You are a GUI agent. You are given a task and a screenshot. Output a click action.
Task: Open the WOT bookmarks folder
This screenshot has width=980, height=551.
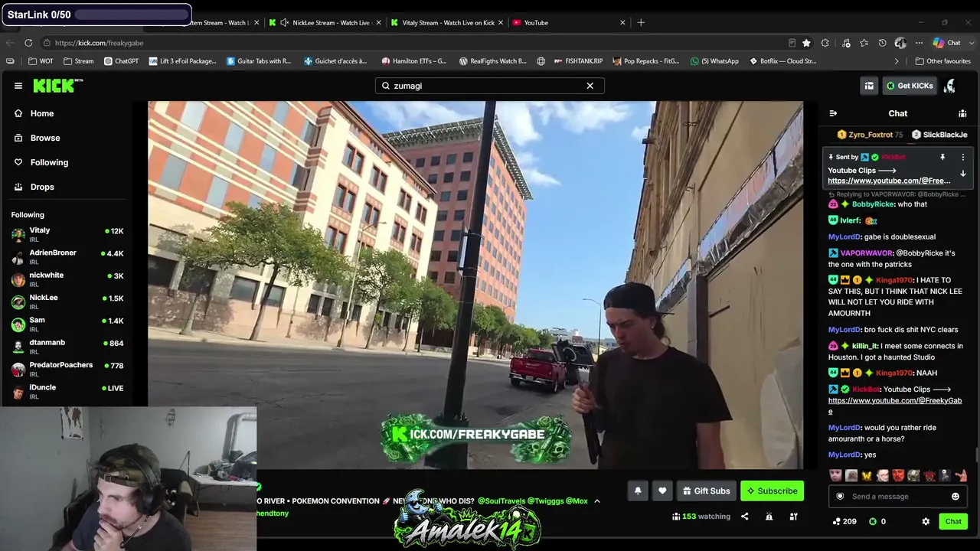pyautogui.click(x=41, y=61)
